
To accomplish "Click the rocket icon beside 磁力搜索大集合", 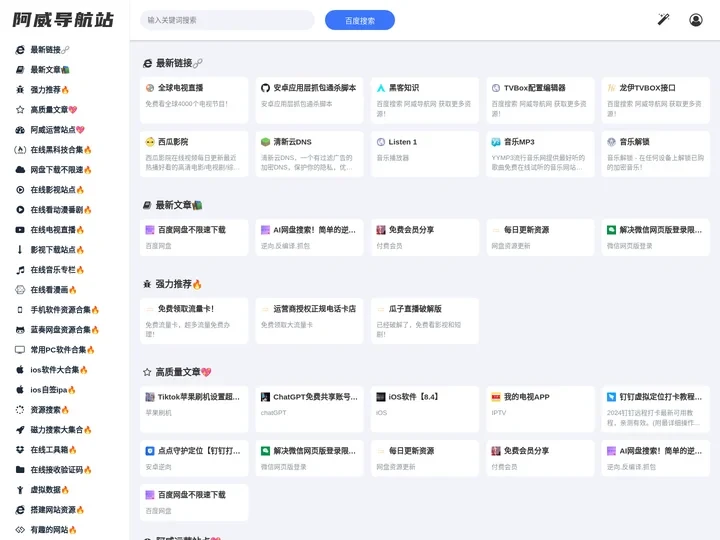I will pos(20,430).
